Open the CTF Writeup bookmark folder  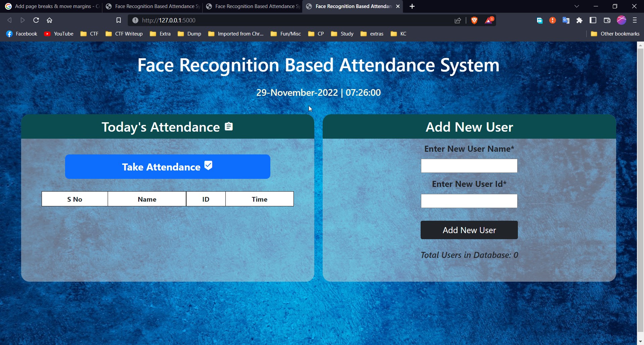tap(124, 33)
